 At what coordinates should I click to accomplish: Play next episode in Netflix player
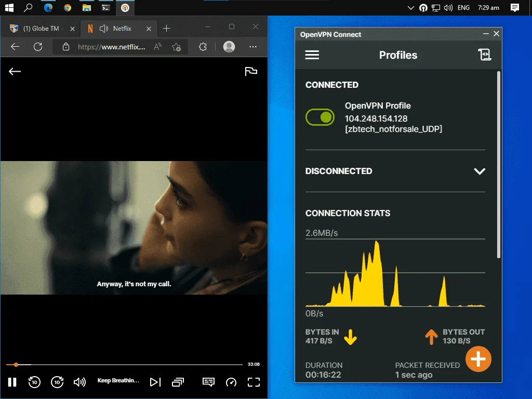pos(155,382)
